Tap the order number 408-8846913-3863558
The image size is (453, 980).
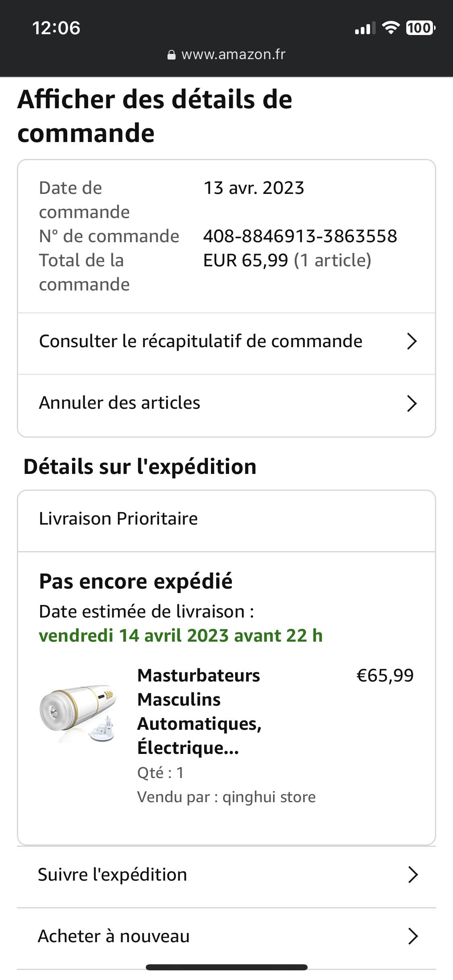pos(300,236)
